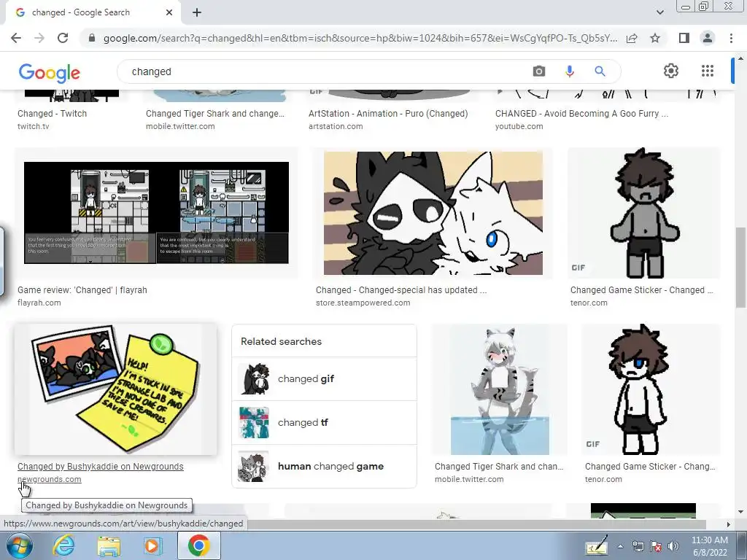This screenshot has width=747, height=560.
Task: Click the lock icon in address bar
Action: 92,38
